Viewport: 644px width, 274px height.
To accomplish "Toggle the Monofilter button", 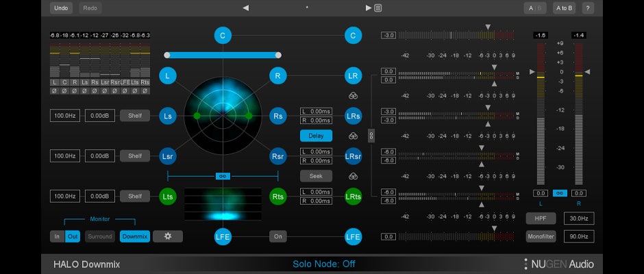I will (x=541, y=236).
